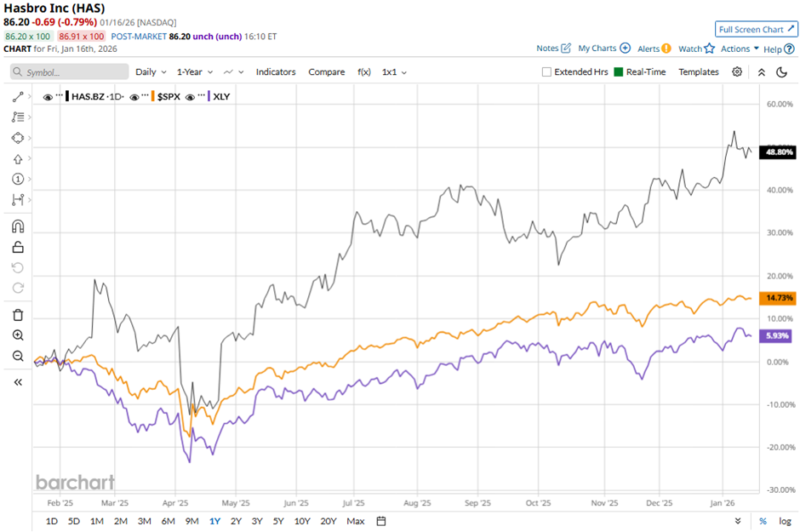Screen dimensions: 800x532
Task: Add to Watch list star link
Action: pyautogui.click(x=696, y=49)
